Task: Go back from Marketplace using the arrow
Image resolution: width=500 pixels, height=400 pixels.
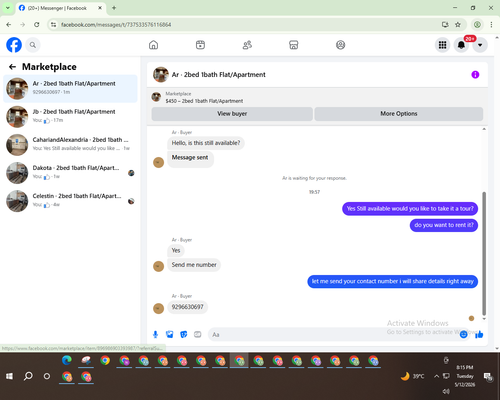Action: 12,67
